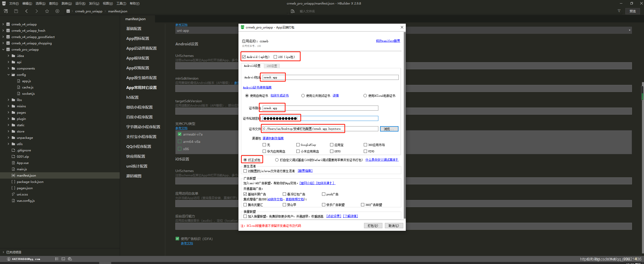Screen dimensions: 644x264
Task: Click the 浏览... browse button
Action: (x=389, y=129)
